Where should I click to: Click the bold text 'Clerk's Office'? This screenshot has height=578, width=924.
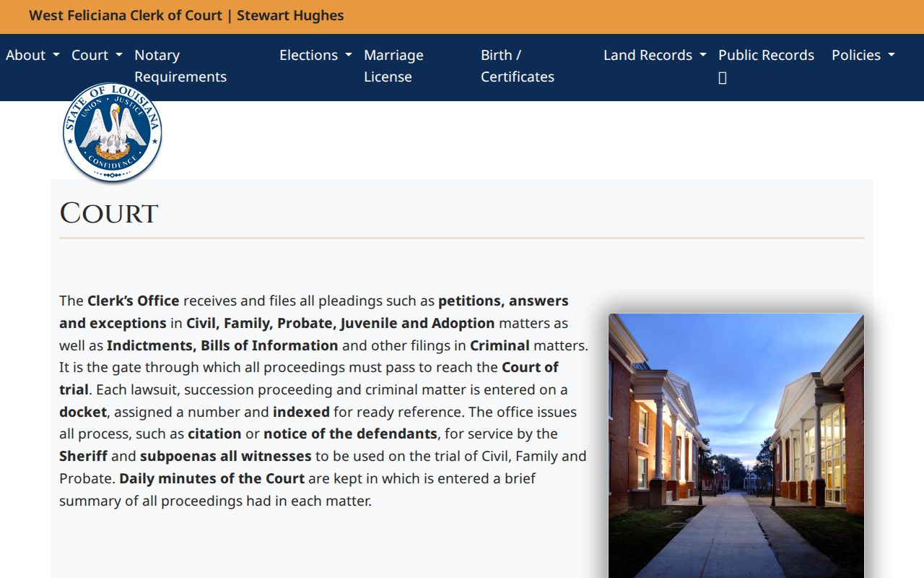pyautogui.click(x=134, y=301)
